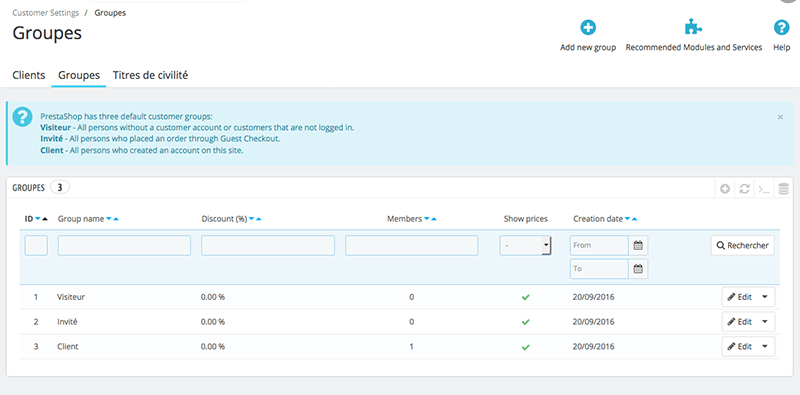Click the Visiteur group name cell

point(71,297)
